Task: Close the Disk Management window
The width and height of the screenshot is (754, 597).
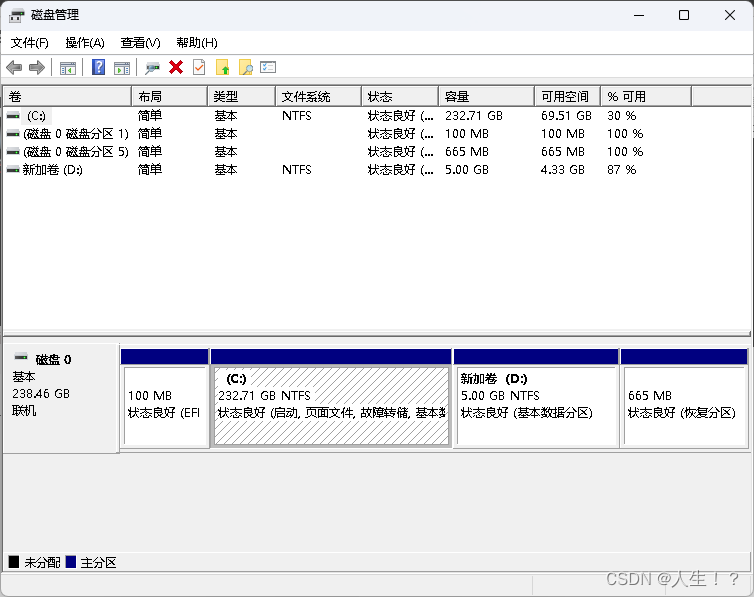Action: [x=729, y=15]
